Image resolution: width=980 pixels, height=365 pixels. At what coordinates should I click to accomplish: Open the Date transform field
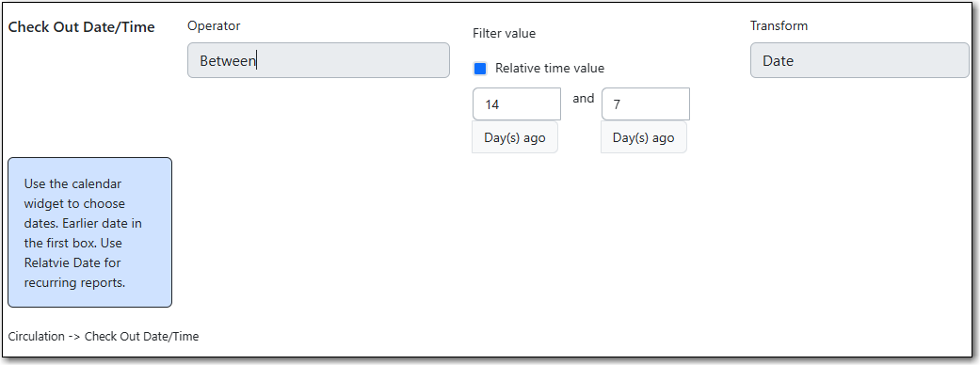(x=860, y=60)
